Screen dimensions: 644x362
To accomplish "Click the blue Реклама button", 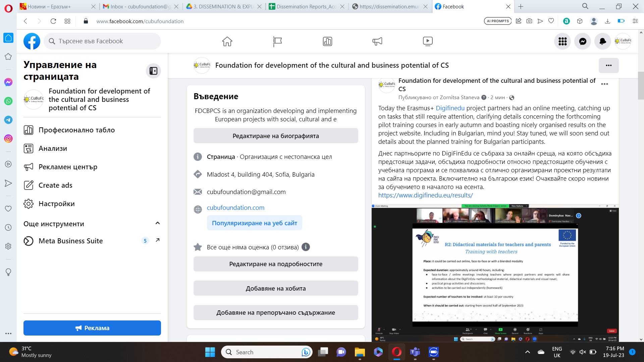I will click(x=92, y=328).
